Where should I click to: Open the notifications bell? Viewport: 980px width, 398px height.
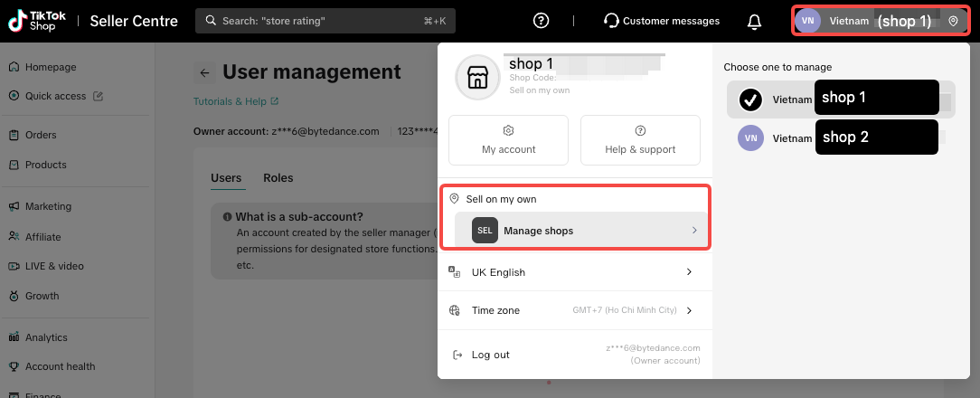point(754,22)
